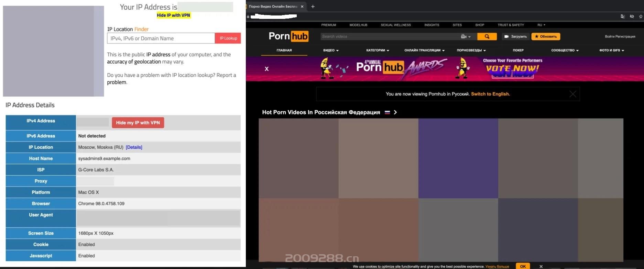The height and width of the screenshot is (269, 644).
Task: Open the RU language dropdown
Action: 541,25
